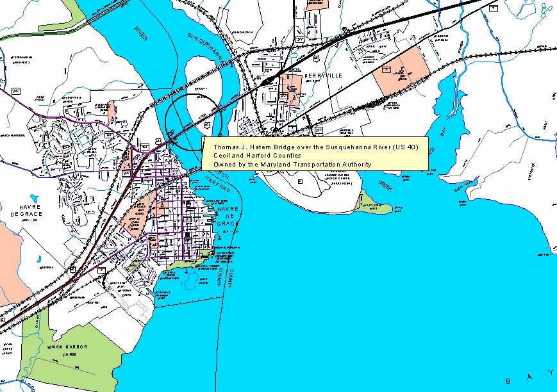Click the SUSQUEHANNA label on the river

[207, 48]
